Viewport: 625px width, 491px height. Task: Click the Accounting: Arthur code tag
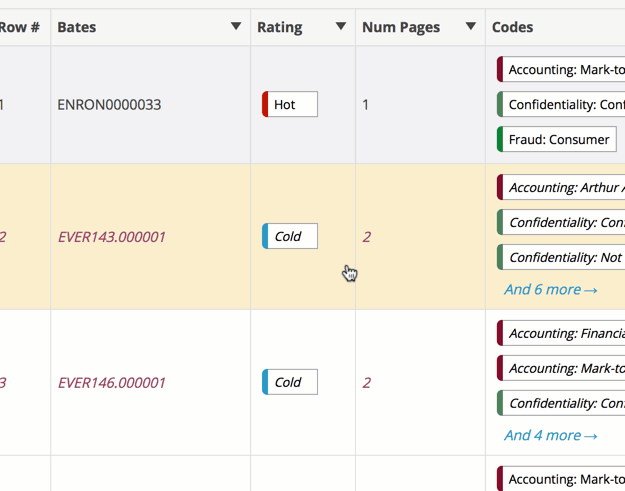tap(561, 187)
